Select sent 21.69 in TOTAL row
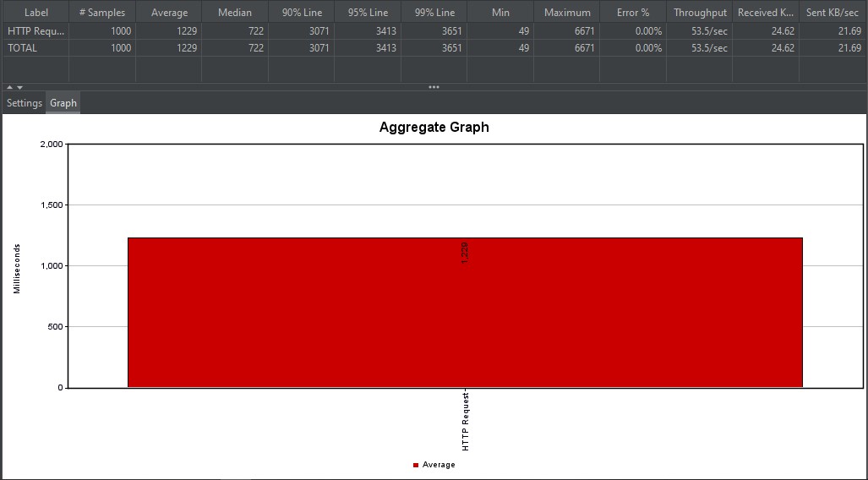 833,48
